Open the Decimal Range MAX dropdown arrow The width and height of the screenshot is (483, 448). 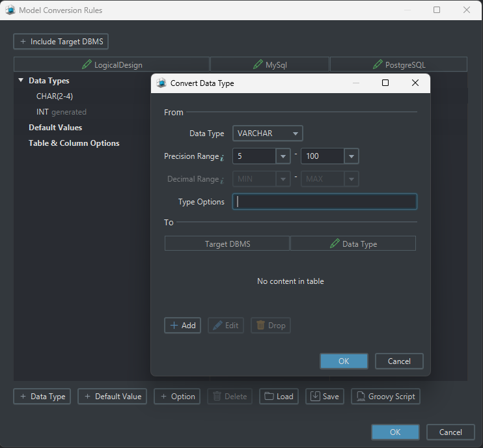click(x=352, y=179)
